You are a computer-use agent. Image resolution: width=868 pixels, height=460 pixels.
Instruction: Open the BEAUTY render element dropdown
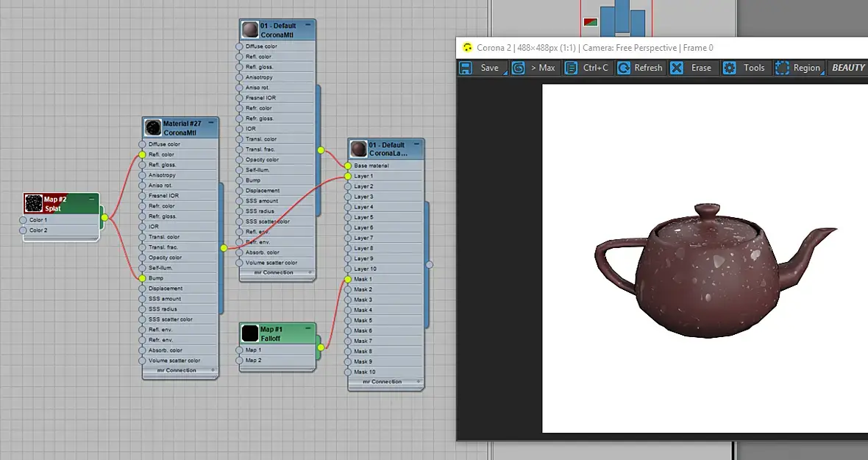pyautogui.click(x=848, y=68)
